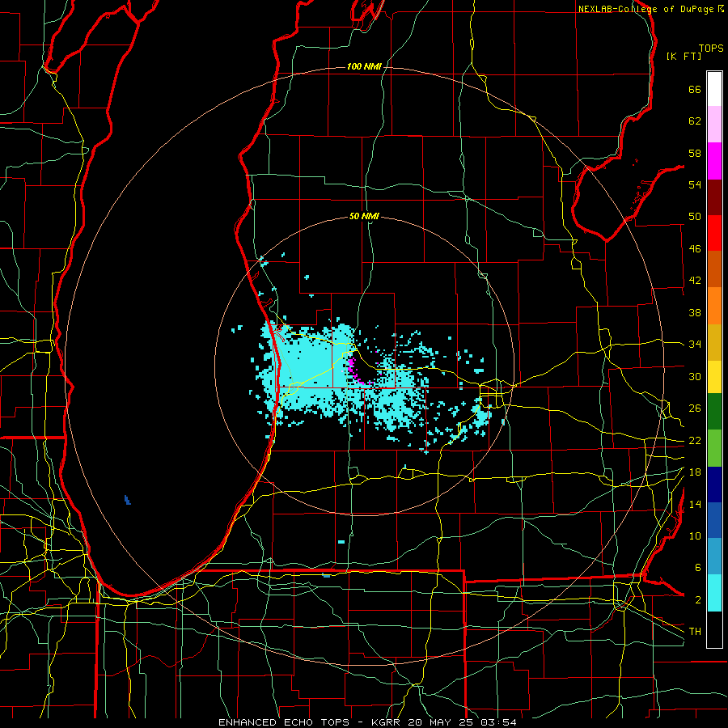Click the navy blue legend swatch

[x=714, y=485]
